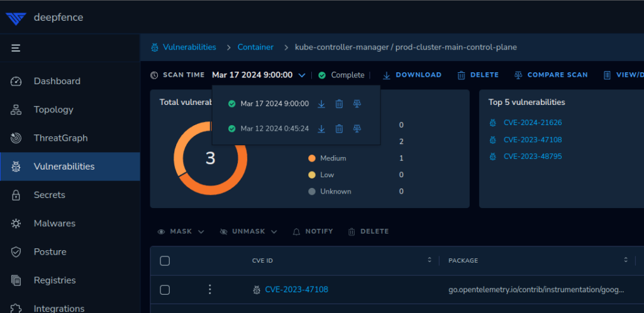Click the Unknown severity legend swatch
The width and height of the screenshot is (644, 313).
312,192
